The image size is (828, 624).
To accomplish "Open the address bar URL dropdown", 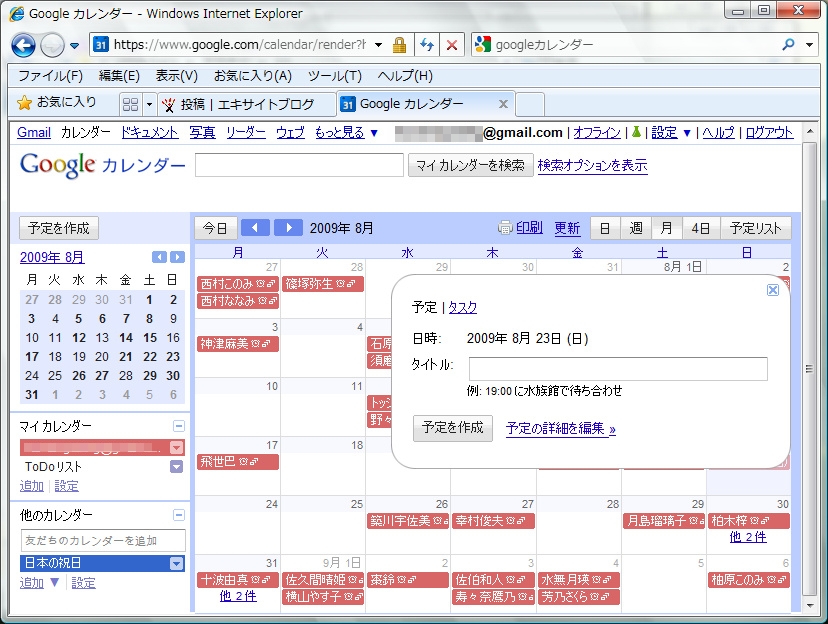I will [x=379, y=45].
